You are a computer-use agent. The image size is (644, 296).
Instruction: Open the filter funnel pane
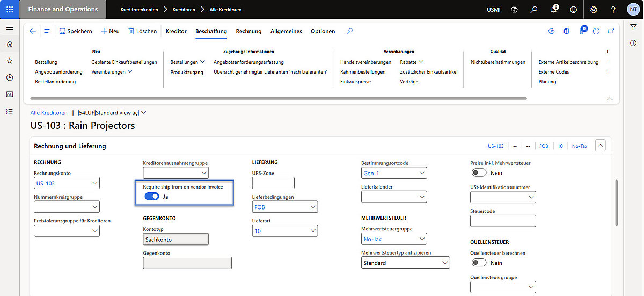(x=633, y=27)
